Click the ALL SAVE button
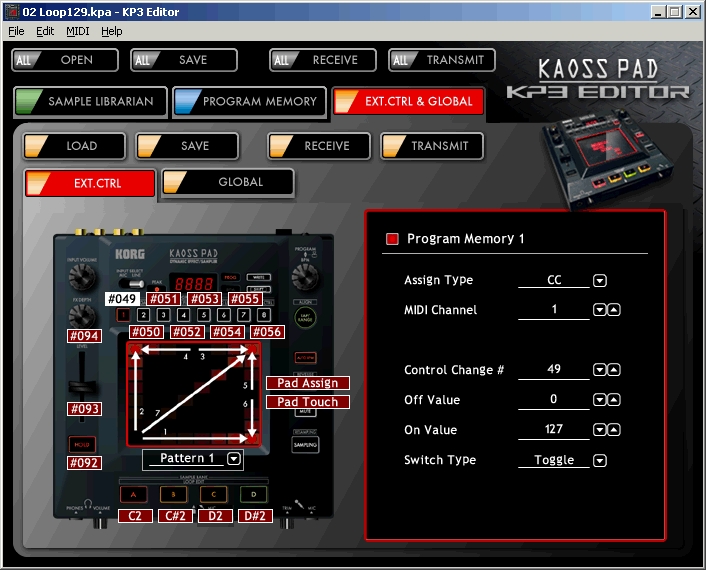 tap(184, 60)
